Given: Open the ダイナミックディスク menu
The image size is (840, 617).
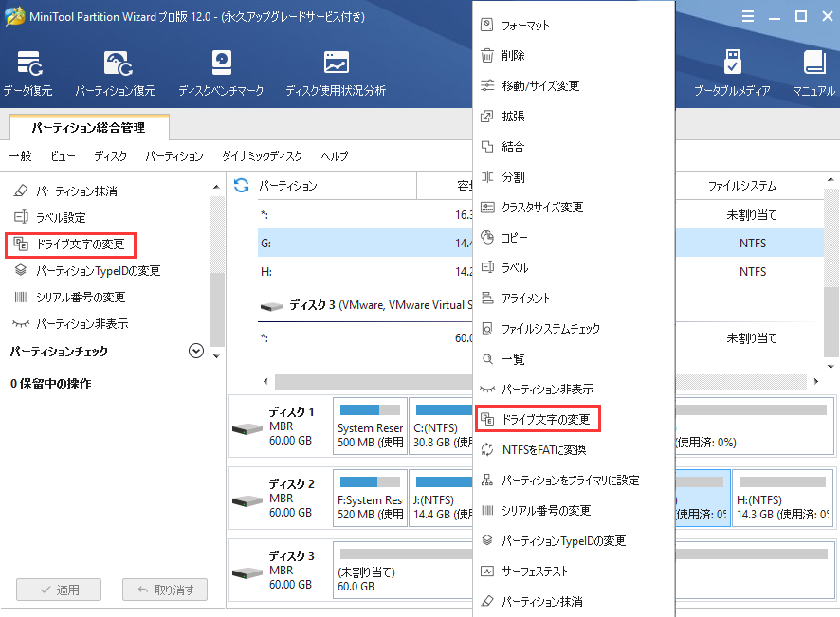Looking at the screenshot, I should pos(262,156).
